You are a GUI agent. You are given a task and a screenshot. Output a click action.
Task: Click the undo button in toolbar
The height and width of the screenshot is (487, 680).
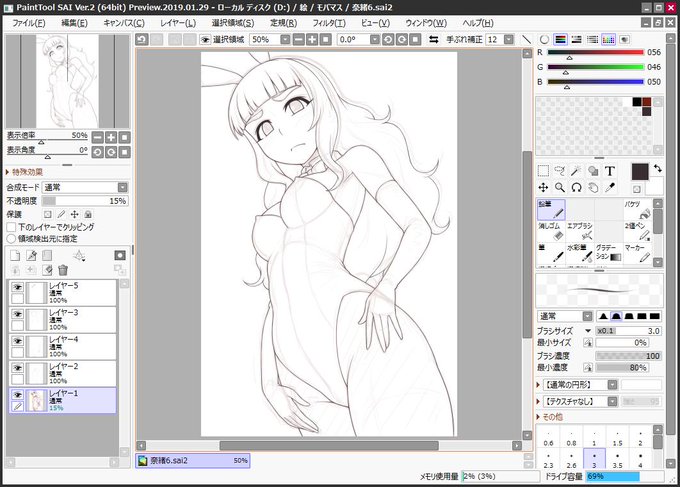click(141, 39)
